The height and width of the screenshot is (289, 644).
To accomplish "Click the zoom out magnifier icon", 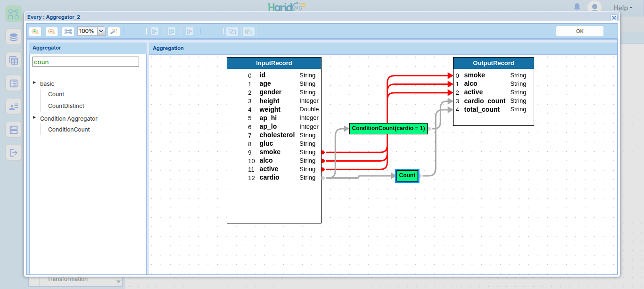I will 51,31.
